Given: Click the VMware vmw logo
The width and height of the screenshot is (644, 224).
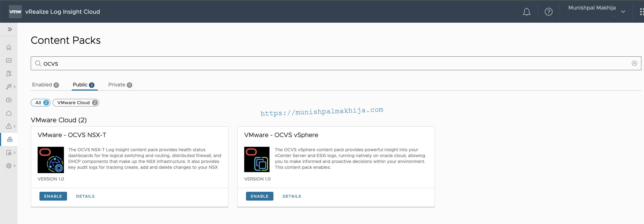Looking at the screenshot, I should click(15, 12).
